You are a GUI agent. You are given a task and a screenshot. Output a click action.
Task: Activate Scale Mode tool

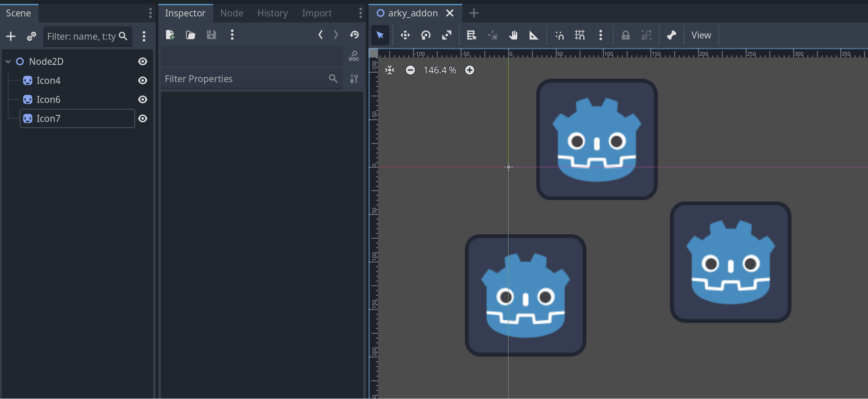coord(447,35)
